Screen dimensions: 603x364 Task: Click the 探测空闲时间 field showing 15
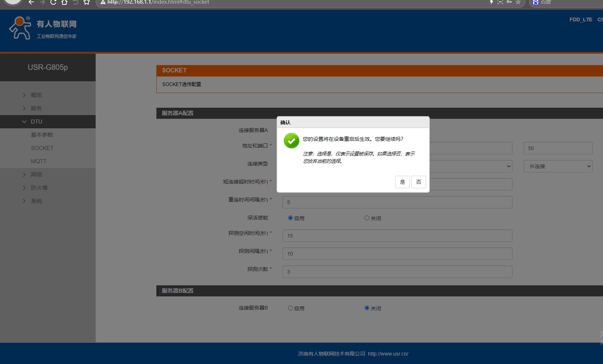(397, 236)
